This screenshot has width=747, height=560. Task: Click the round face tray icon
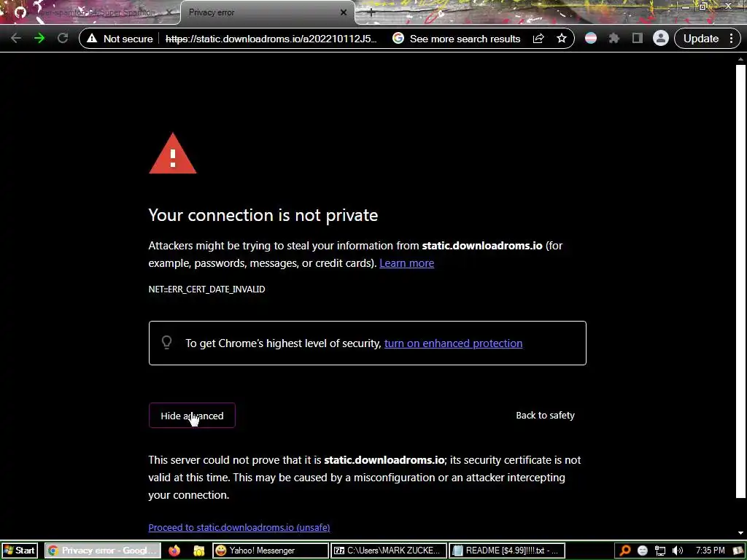[x=643, y=551]
